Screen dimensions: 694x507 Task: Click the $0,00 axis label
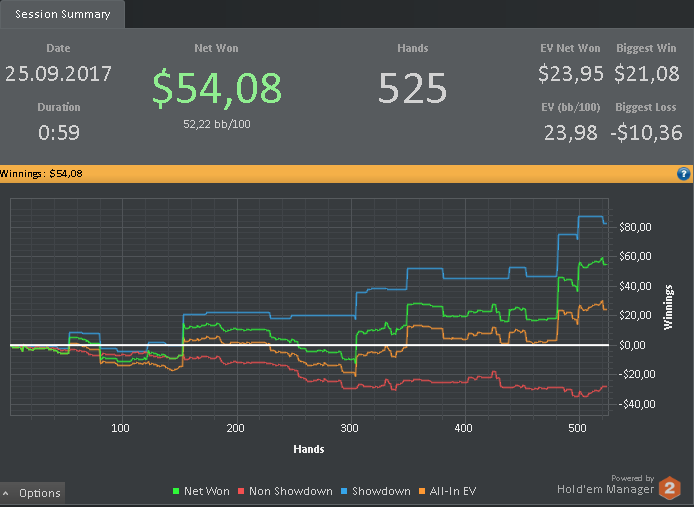click(x=635, y=345)
